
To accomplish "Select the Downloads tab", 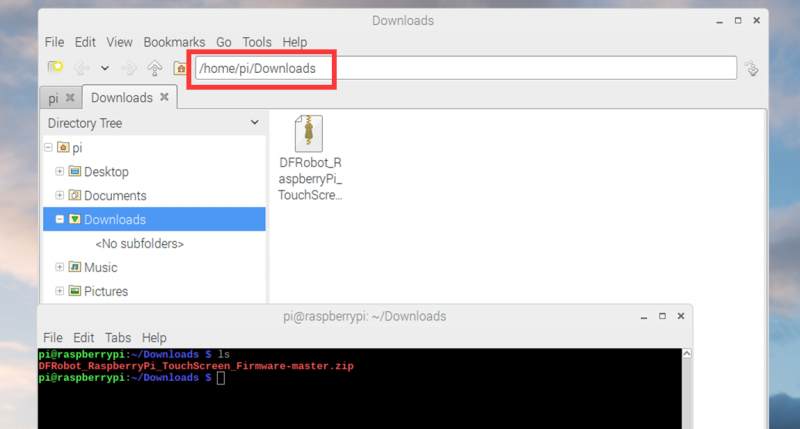I will [x=121, y=97].
